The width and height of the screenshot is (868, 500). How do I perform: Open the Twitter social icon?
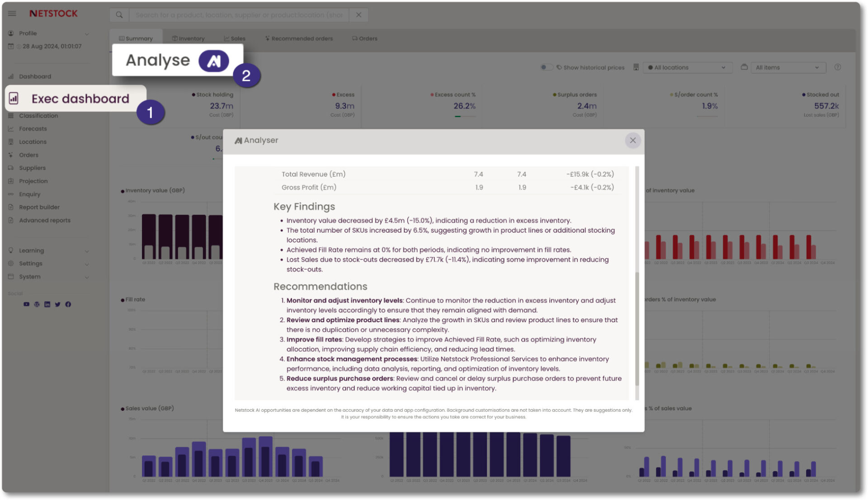point(57,305)
